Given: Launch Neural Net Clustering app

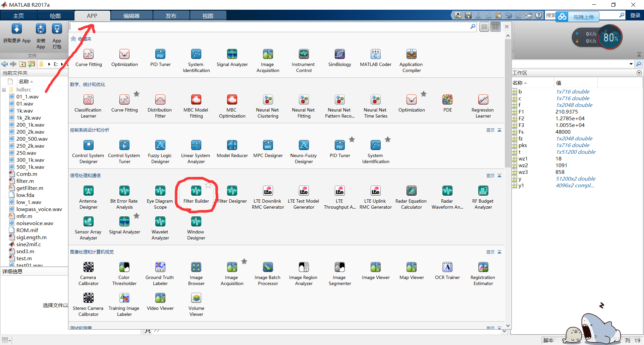Looking at the screenshot, I should coord(268,106).
